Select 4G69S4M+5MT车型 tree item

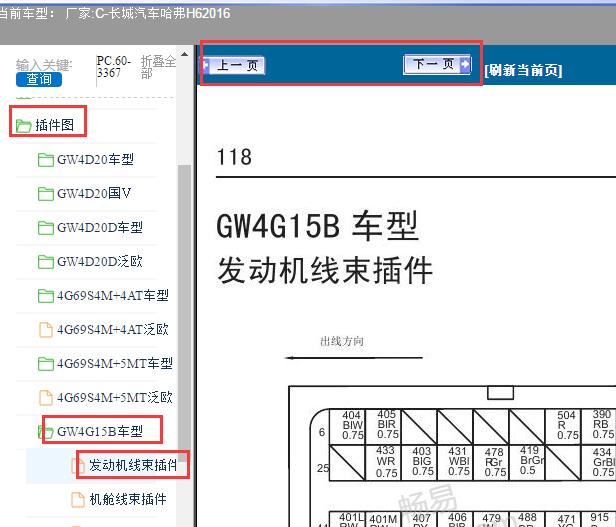(x=115, y=364)
